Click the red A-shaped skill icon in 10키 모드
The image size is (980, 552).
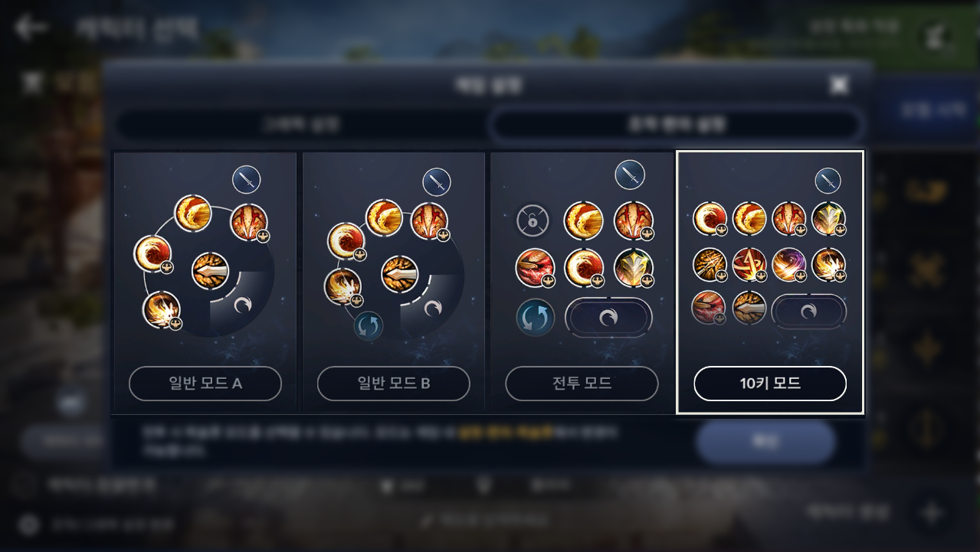[x=749, y=265]
